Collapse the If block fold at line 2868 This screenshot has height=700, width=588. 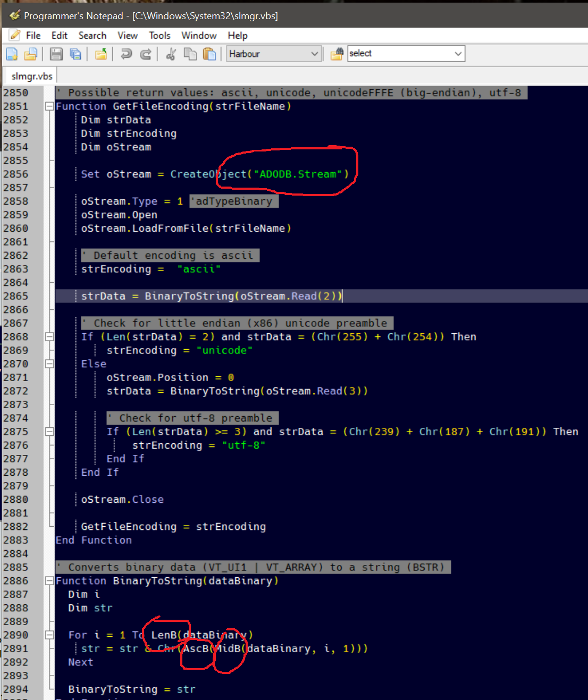pyautogui.click(x=49, y=336)
